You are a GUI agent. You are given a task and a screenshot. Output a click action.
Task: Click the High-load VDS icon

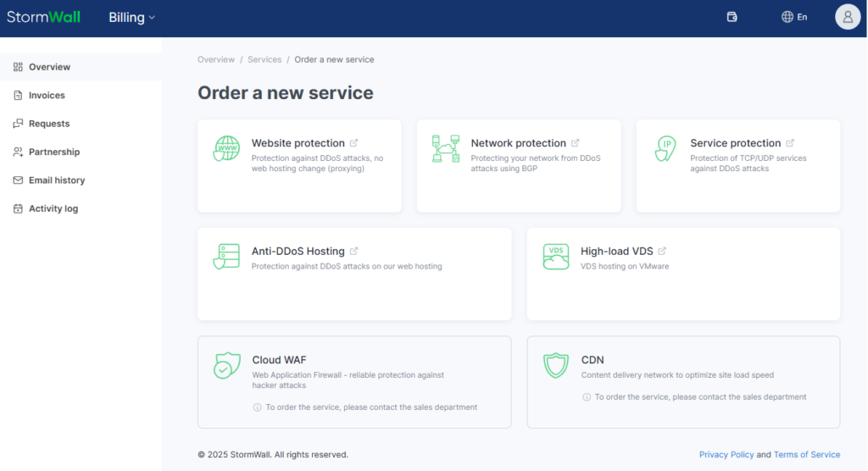(x=556, y=257)
